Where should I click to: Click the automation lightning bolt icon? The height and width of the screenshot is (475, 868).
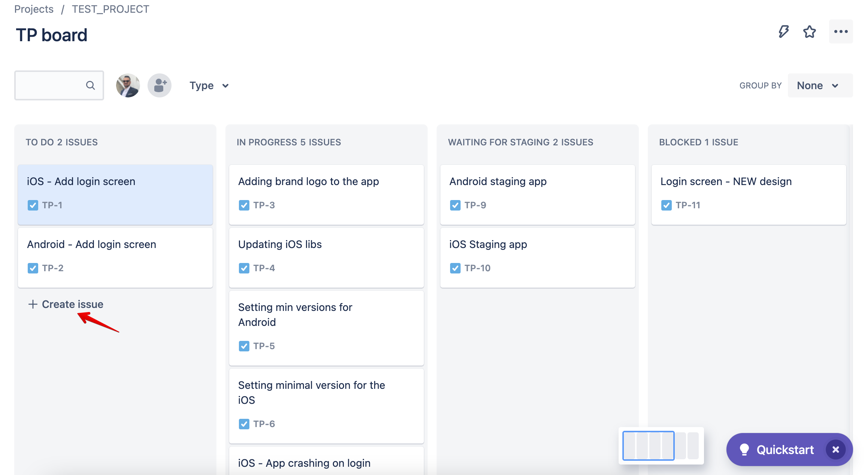click(783, 31)
